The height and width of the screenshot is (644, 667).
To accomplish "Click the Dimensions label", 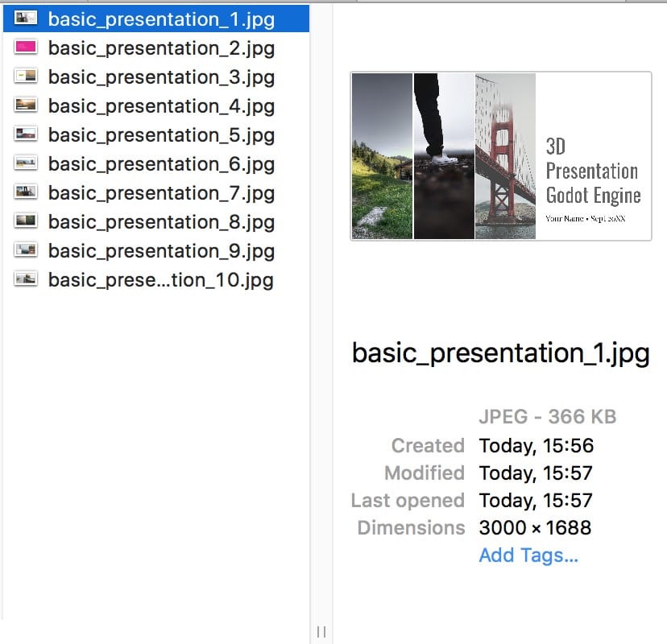I will point(411,527).
